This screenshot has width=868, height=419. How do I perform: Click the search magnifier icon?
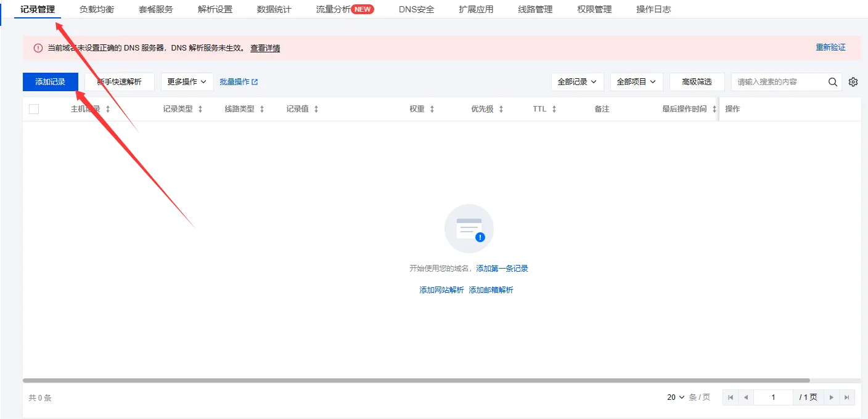coord(832,82)
